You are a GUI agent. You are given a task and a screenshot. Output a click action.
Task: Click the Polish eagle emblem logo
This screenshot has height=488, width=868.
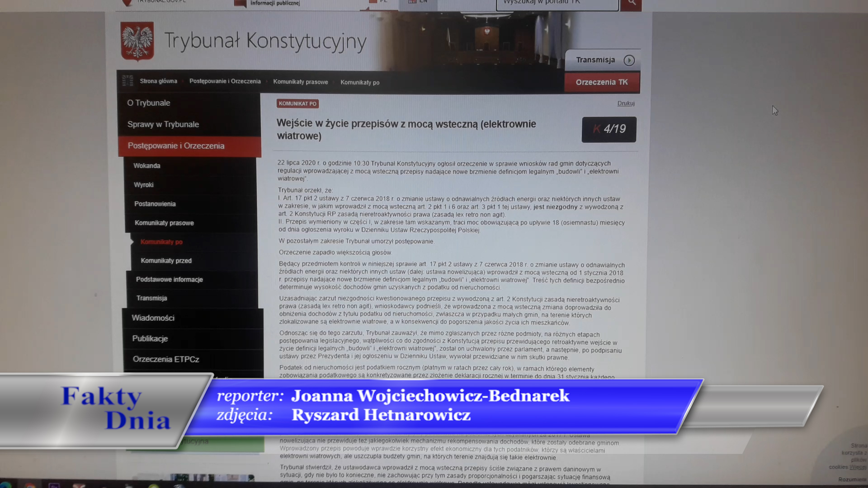click(x=137, y=41)
